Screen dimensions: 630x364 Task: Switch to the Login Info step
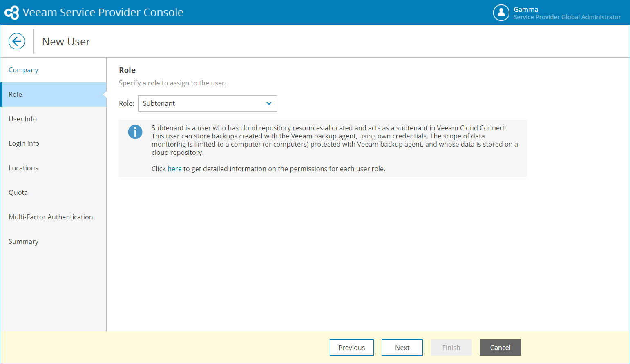[x=24, y=143]
